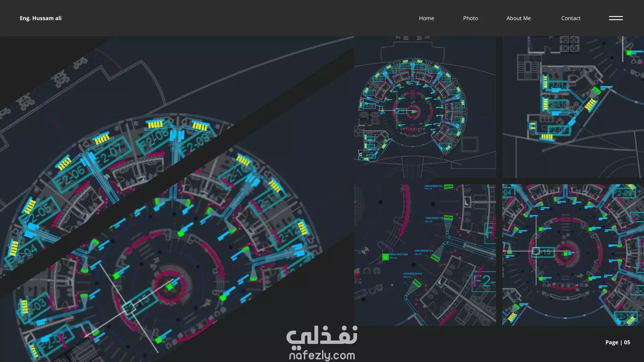Go to the Home page
Image resolution: width=644 pixels, height=362 pixels.
[x=426, y=18]
